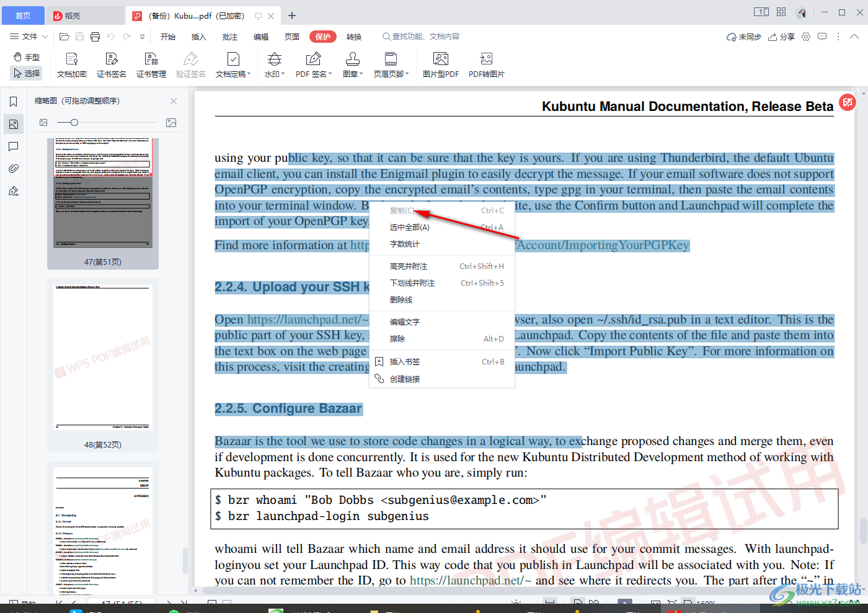The width and height of the screenshot is (868, 613).
Task: Close the thumbnail panel with X
Action: click(x=174, y=101)
